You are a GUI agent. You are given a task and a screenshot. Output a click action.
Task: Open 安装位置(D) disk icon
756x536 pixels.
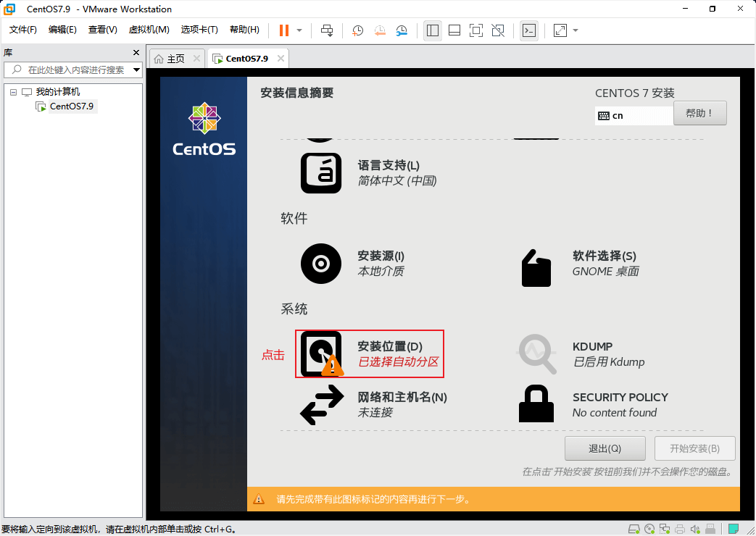[321, 353]
